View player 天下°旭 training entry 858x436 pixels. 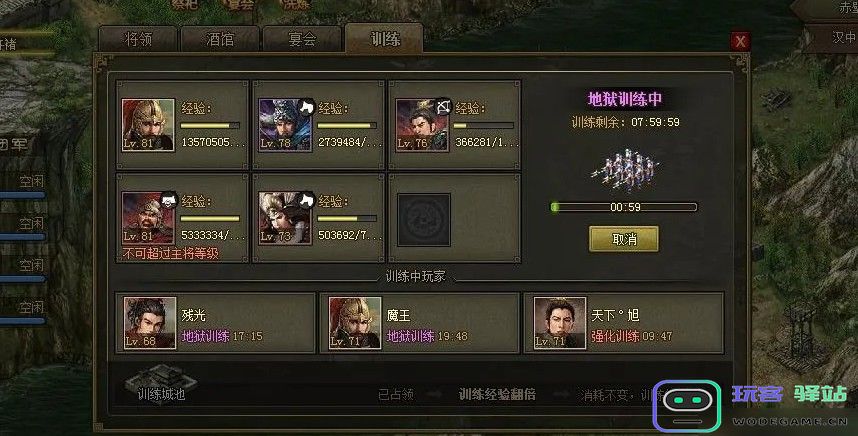coord(624,323)
